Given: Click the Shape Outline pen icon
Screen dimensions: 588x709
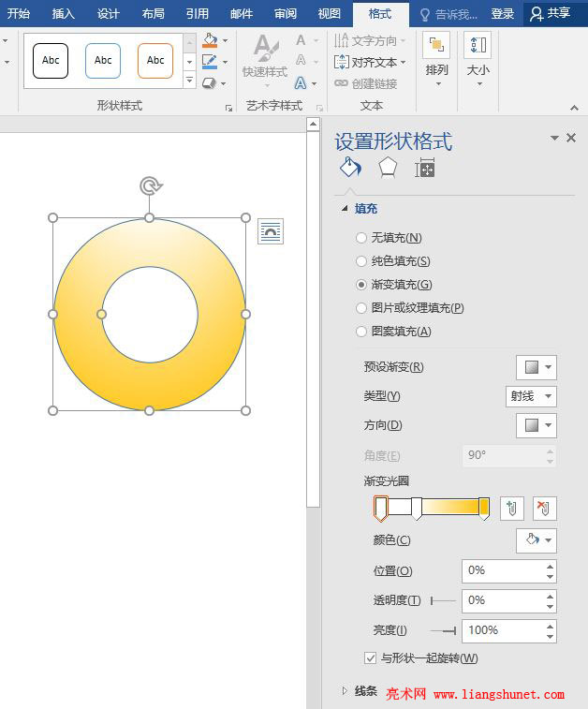Looking at the screenshot, I should click(x=210, y=62).
